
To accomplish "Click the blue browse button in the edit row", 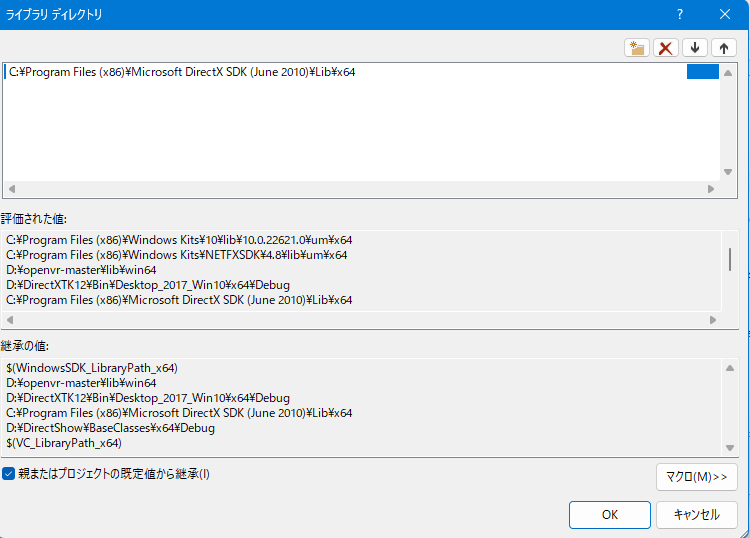I will (703, 72).
